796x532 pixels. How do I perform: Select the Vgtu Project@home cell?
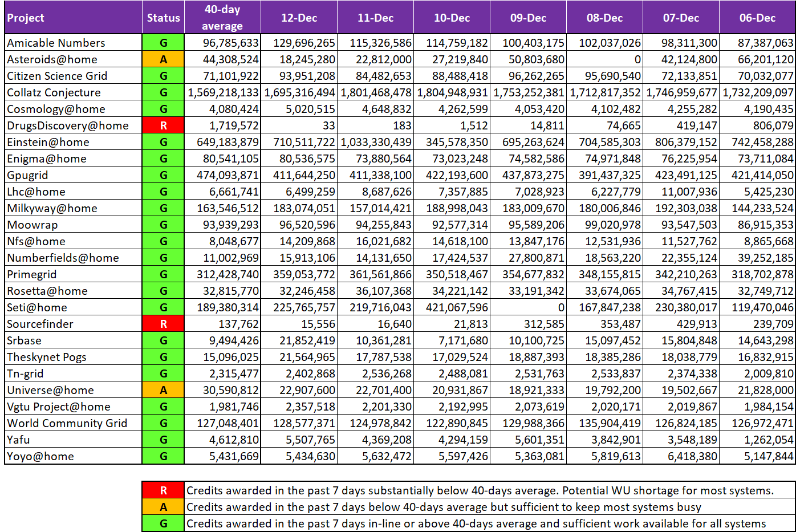pos(74,407)
